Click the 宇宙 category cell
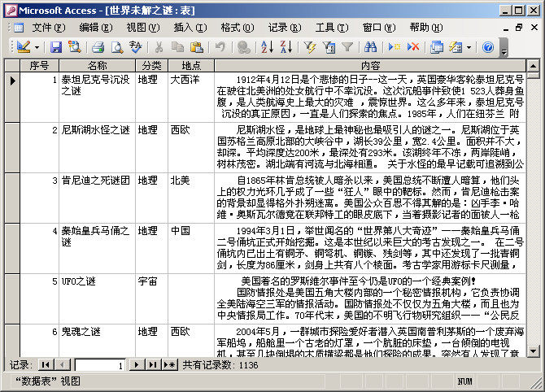This screenshot has width=545, height=392. pyautogui.click(x=151, y=298)
